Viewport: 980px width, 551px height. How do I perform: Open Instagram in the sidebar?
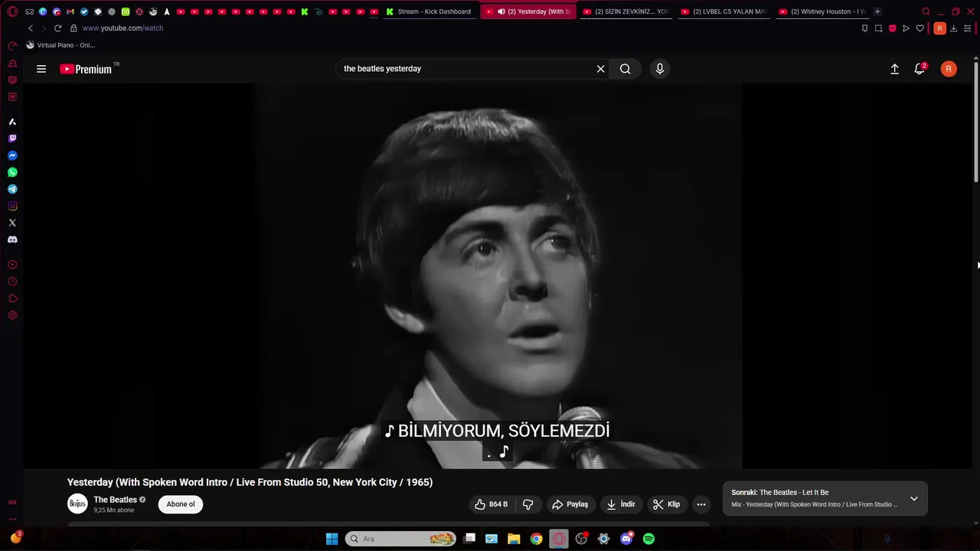tap(12, 206)
